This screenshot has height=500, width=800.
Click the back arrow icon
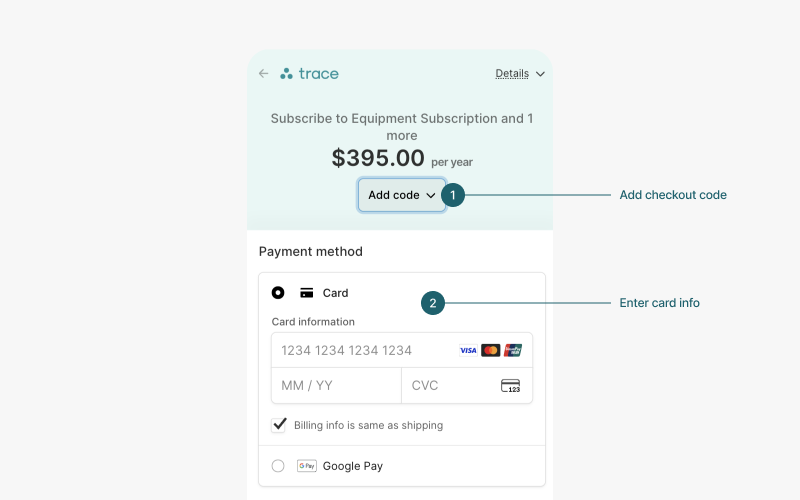[x=263, y=73]
